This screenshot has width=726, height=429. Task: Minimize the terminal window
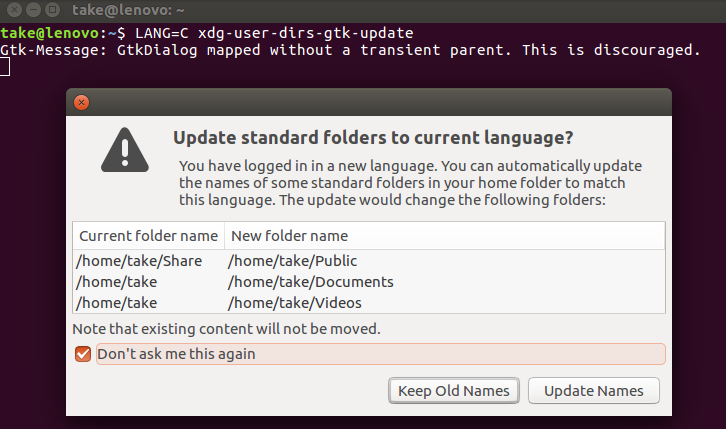(x=33, y=9)
